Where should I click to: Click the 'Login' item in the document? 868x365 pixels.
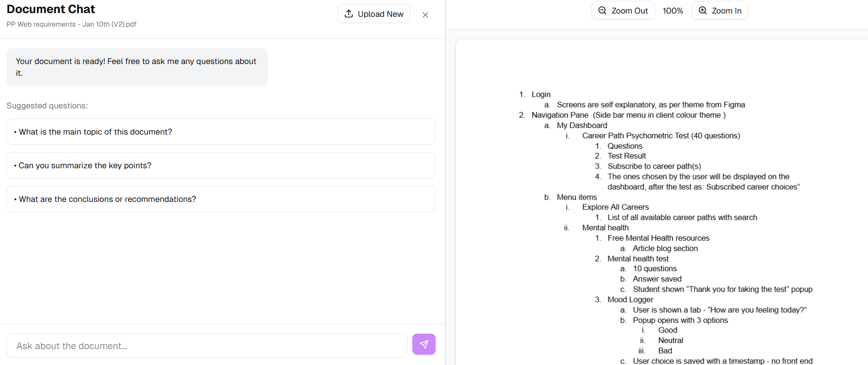pyautogui.click(x=541, y=94)
